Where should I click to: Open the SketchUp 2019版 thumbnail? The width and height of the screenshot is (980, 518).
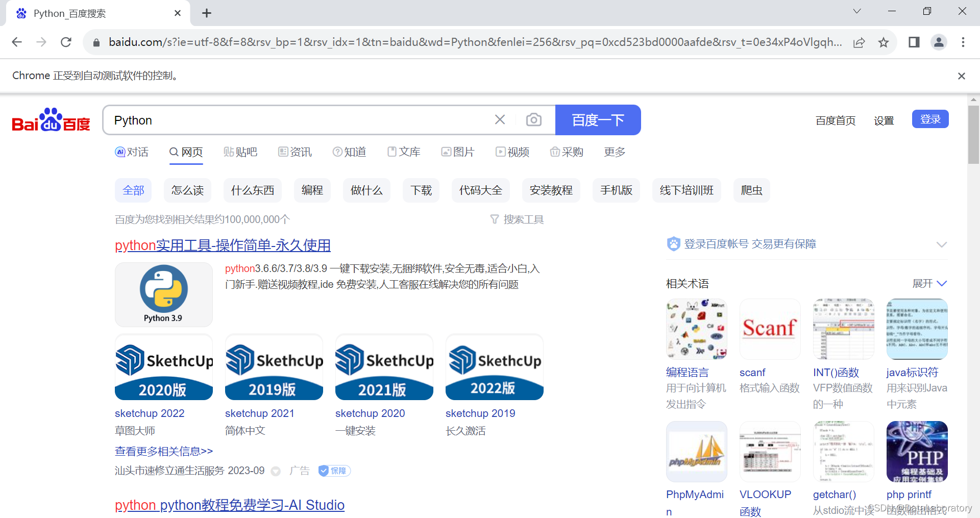(274, 367)
